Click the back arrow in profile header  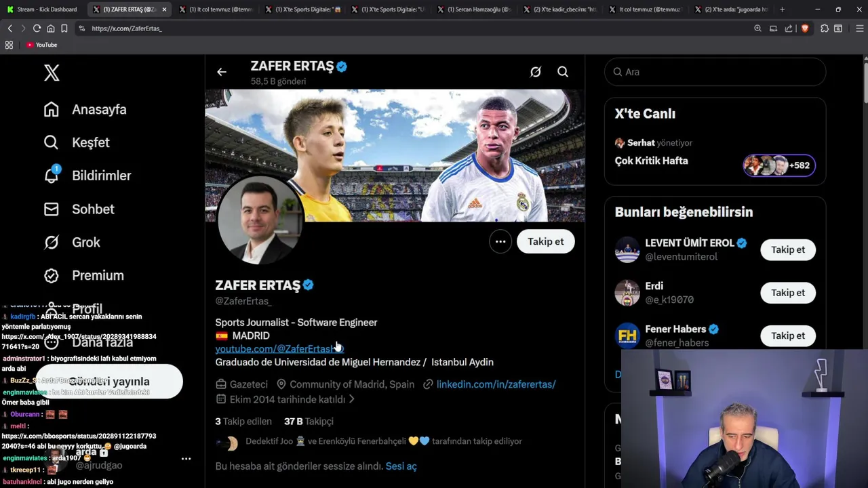click(222, 72)
